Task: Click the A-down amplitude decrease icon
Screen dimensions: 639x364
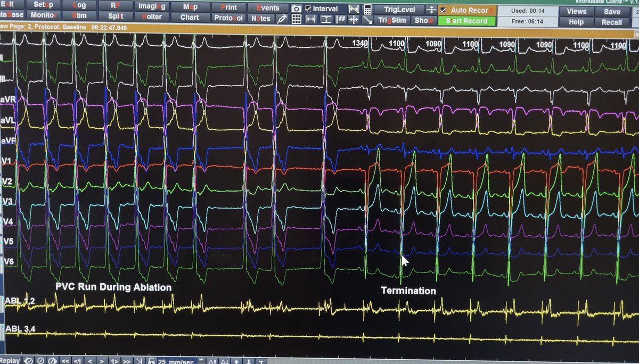Action: click(225, 360)
